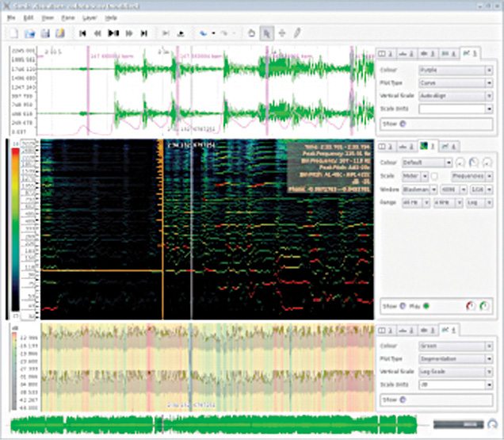Toggle Show for the Green segmentation layer
504x440 pixels.
(403, 399)
